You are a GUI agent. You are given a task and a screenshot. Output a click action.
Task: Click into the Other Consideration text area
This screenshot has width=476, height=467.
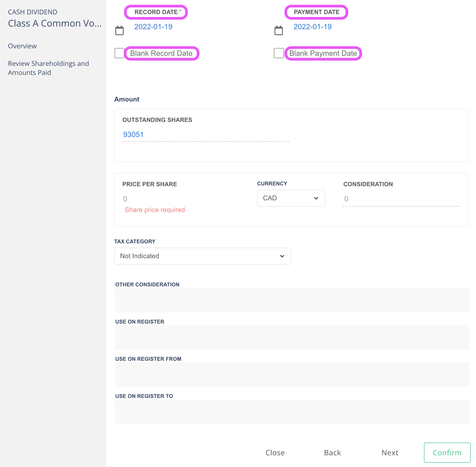coord(292,300)
